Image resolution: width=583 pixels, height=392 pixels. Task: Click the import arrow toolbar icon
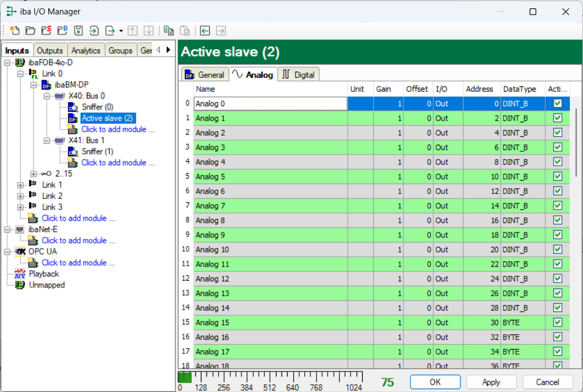tap(95, 31)
